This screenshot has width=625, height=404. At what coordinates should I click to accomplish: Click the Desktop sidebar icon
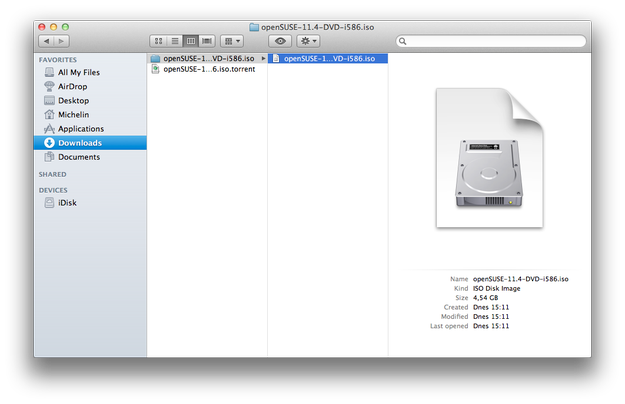(49, 100)
